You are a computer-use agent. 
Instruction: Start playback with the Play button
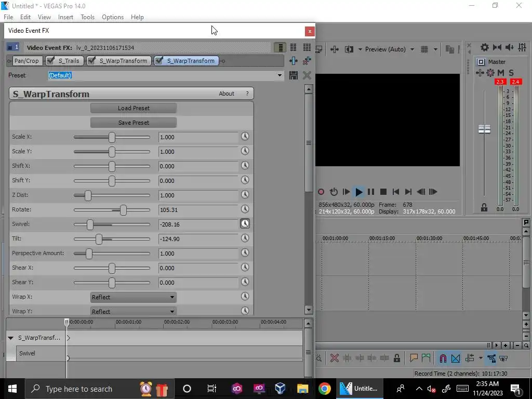(358, 192)
